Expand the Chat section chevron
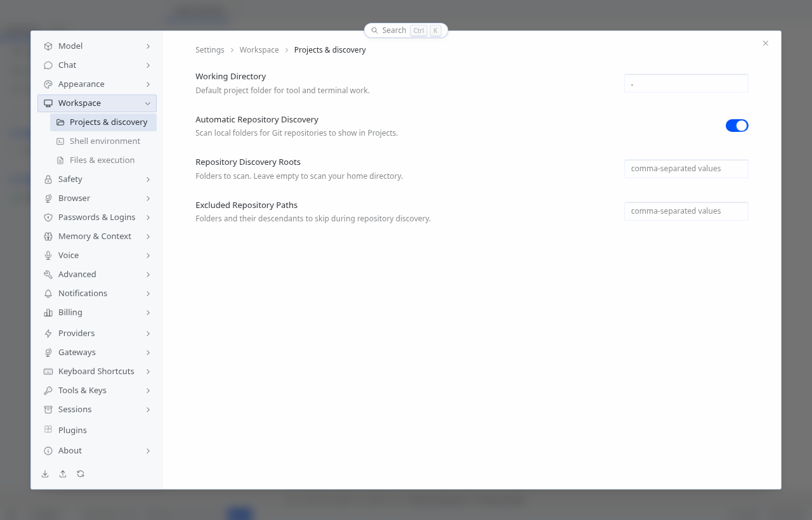 click(148, 65)
